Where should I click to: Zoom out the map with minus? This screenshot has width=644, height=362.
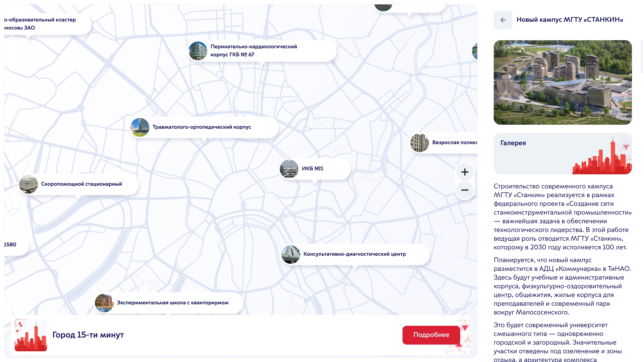pyautogui.click(x=465, y=190)
